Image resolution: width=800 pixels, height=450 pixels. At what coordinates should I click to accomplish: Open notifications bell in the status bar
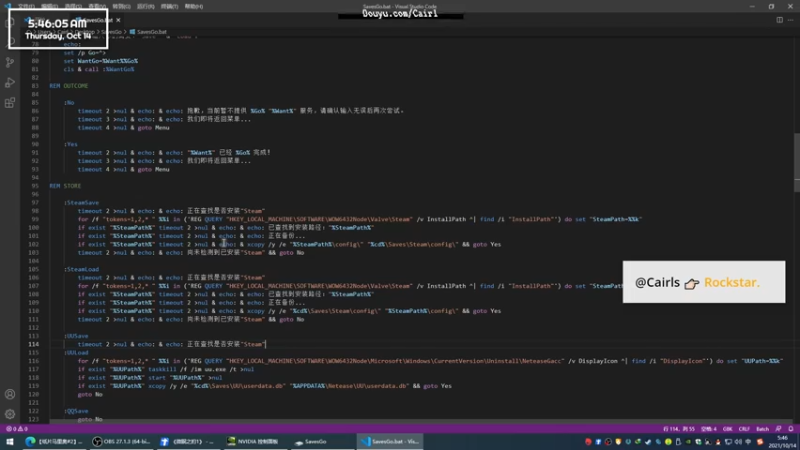[790, 429]
